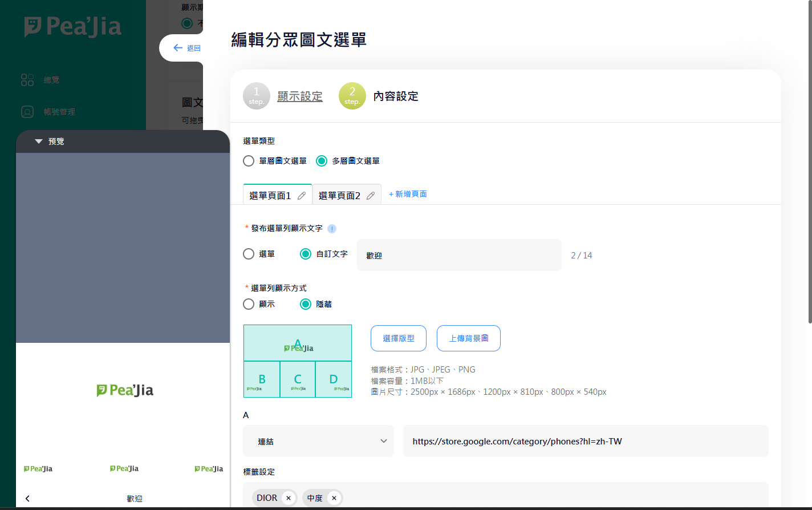The height and width of the screenshot is (510, 812).
Task: Switch to the 選單頁面2 tab
Action: pos(339,196)
